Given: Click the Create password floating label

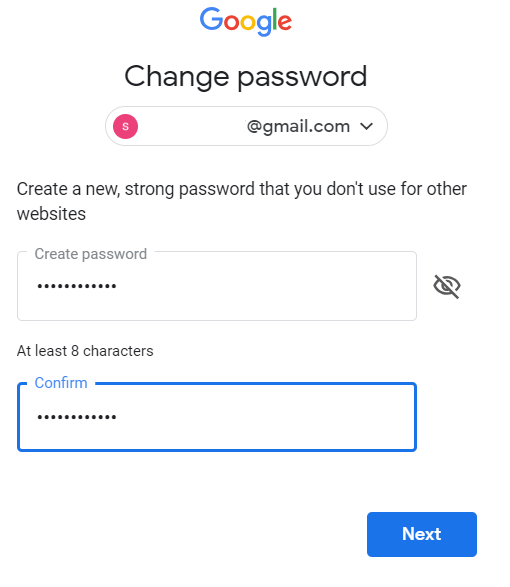Looking at the screenshot, I should tap(91, 254).
